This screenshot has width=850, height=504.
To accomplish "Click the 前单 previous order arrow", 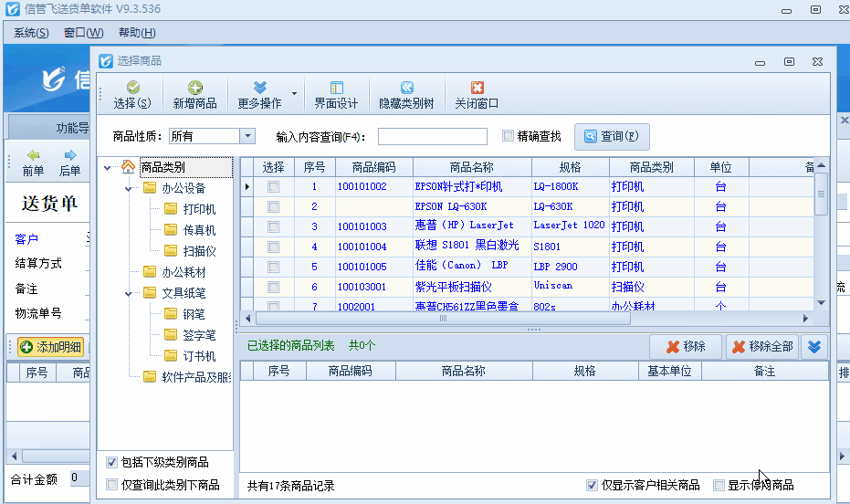I will tap(34, 155).
